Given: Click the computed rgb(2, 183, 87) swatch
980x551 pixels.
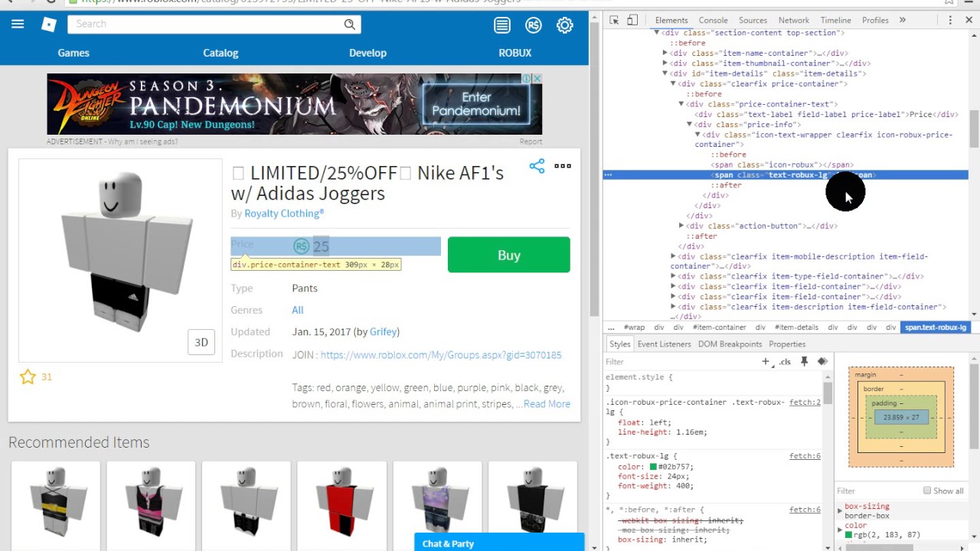Looking at the screenshot, I should click(848, 535).
